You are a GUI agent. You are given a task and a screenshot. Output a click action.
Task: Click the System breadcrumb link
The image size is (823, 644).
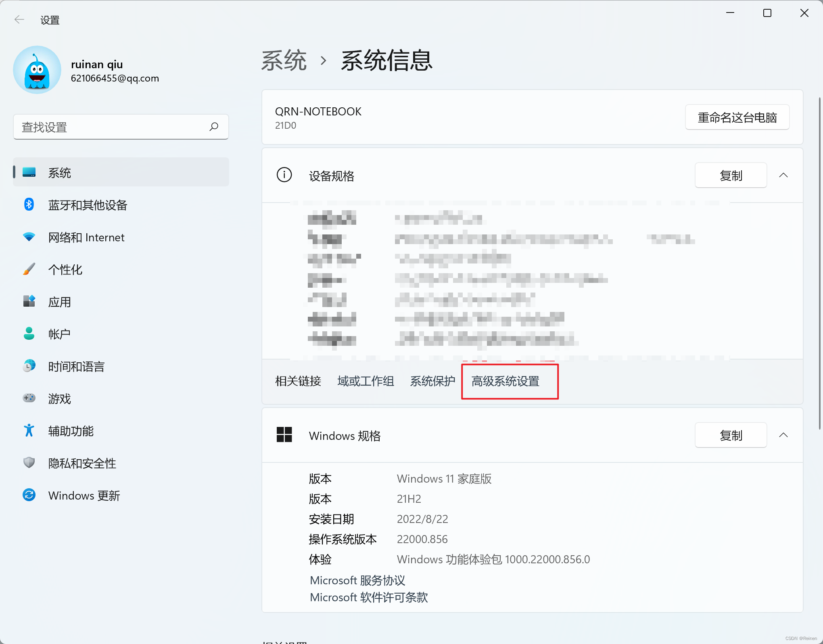(284, 61)
